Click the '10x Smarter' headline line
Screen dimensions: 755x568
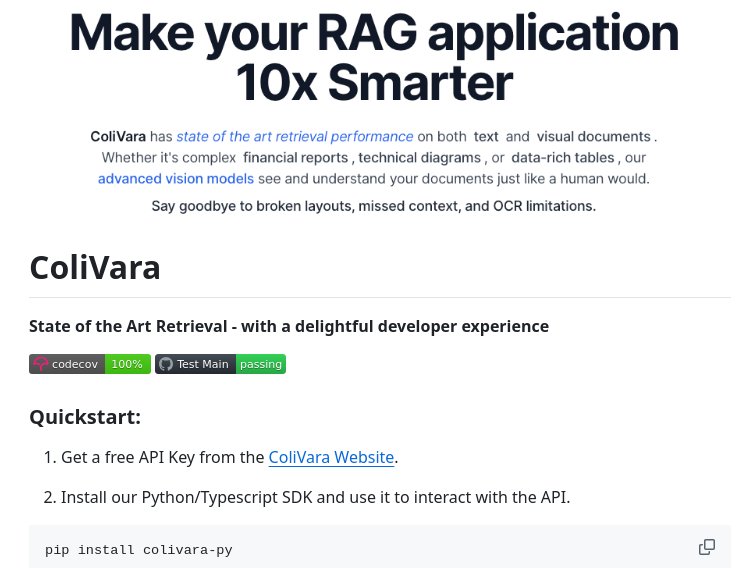pos(374,83)
